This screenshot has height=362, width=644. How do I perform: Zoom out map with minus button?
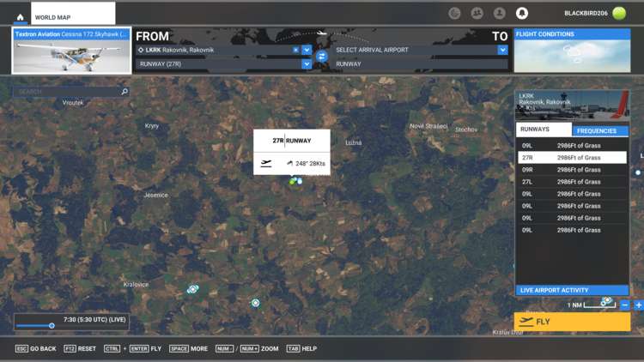click(x=625, y=305)
